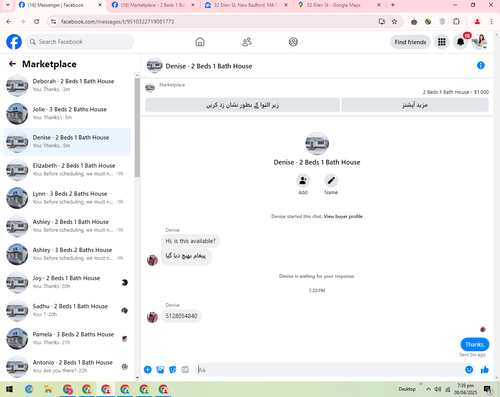Click the Search Facebook field
The width and height of the screenshot is (500, 397).
pos(80,42)
